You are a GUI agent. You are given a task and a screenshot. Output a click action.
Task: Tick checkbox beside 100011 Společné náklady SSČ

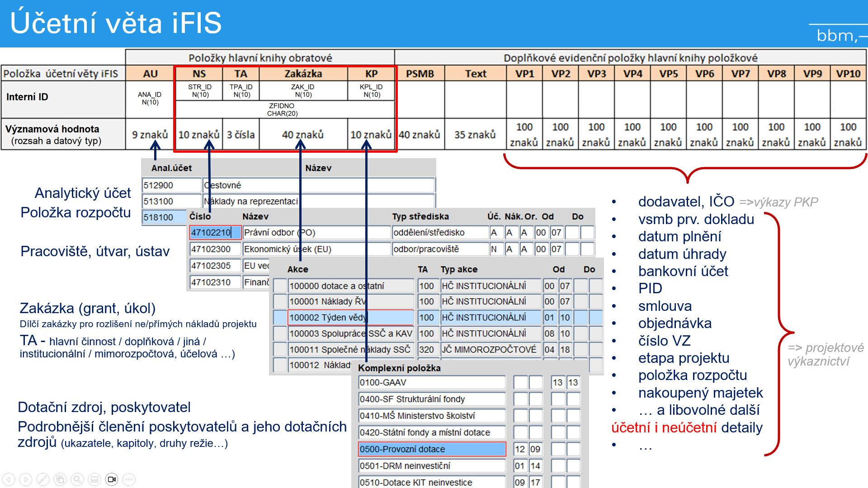coord(280,349)
